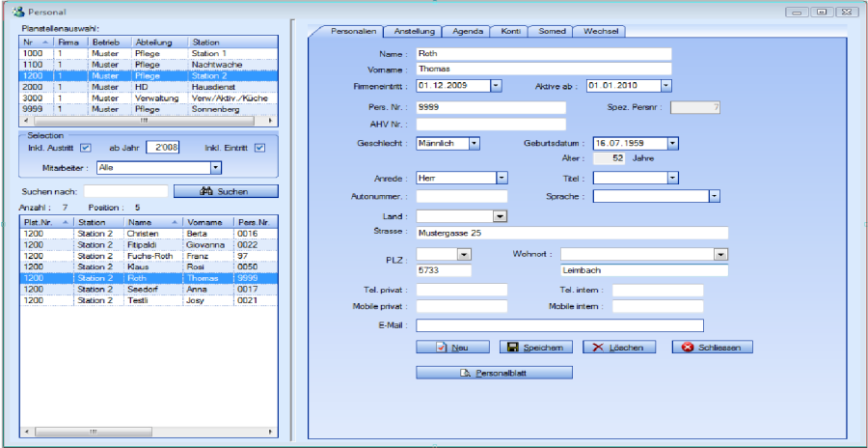Select the Hausdienst row in Planstellenauswahl
The image size is (868, 448).
(x=145, y=87)
